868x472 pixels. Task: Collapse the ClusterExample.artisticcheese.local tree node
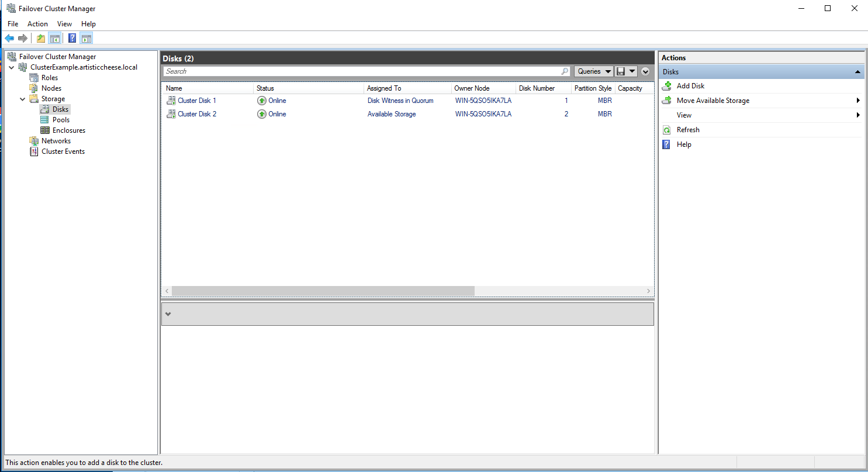pyautogui.click(x=13, y=67)
